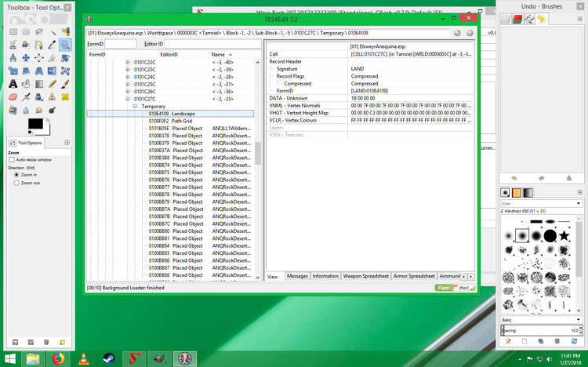
Task: Select the star brush thumbnail
Action: [x=564, y=236]
